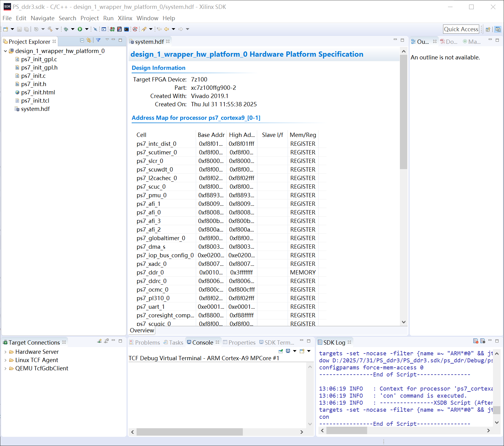Click the Display Selected Console icon
The height and width of the screenshot is (446, 504).
click(288, 351)
